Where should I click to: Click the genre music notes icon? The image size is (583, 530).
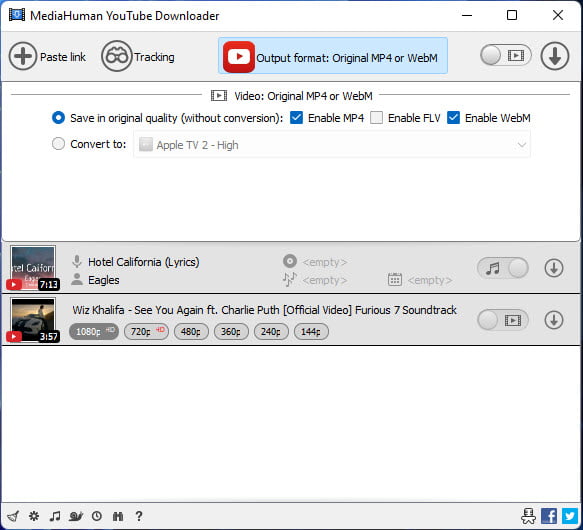point(290,279)
